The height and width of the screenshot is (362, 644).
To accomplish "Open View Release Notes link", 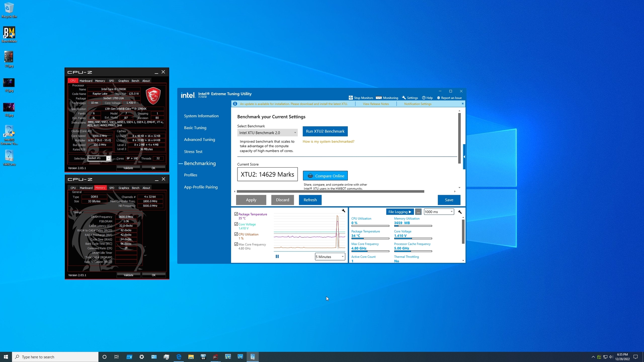I will click(376, 104).
